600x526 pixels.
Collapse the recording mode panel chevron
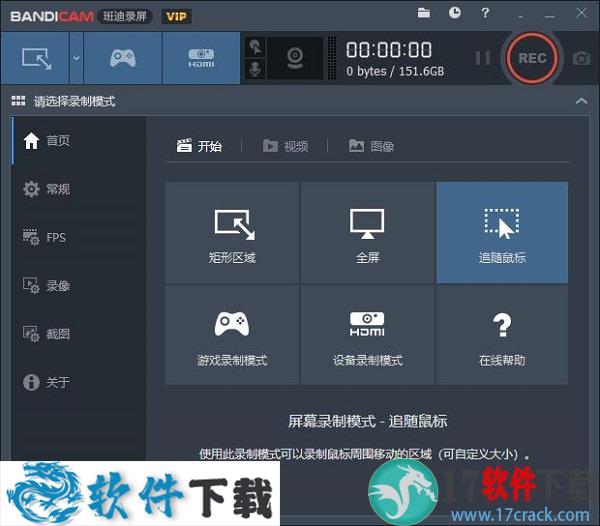(581, 101)
